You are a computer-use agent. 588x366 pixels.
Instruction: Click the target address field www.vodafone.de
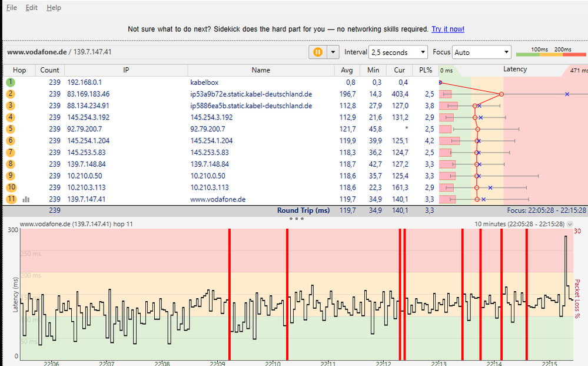(155, 52)
